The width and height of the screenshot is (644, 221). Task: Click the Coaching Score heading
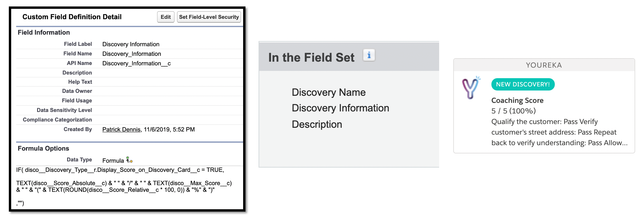517,101
